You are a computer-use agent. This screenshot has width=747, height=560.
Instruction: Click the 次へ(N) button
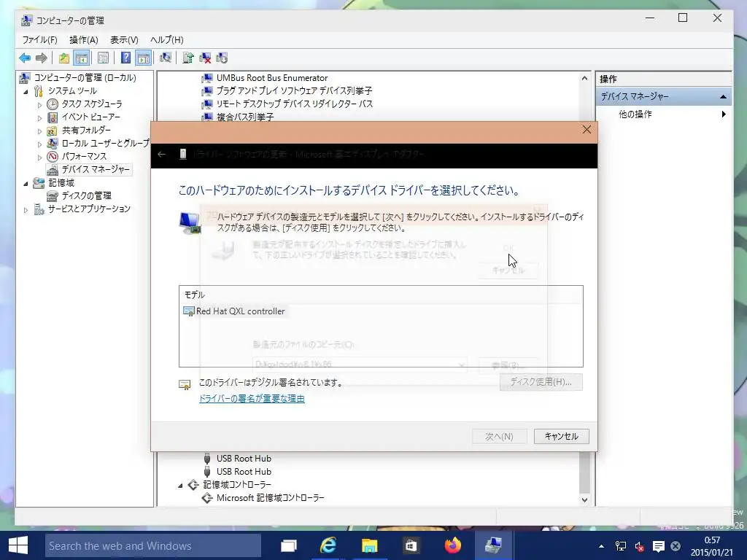[x=499, y=436]
